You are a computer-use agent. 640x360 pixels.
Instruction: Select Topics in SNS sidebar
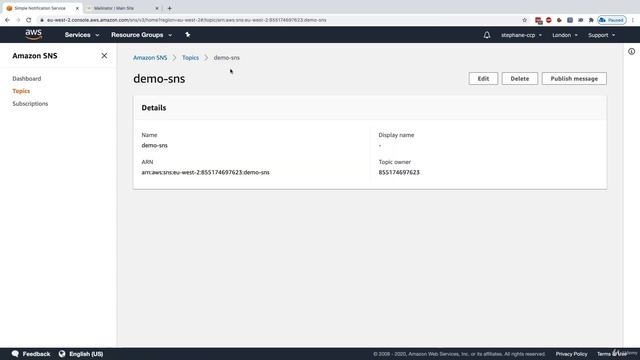pos(21,91)
